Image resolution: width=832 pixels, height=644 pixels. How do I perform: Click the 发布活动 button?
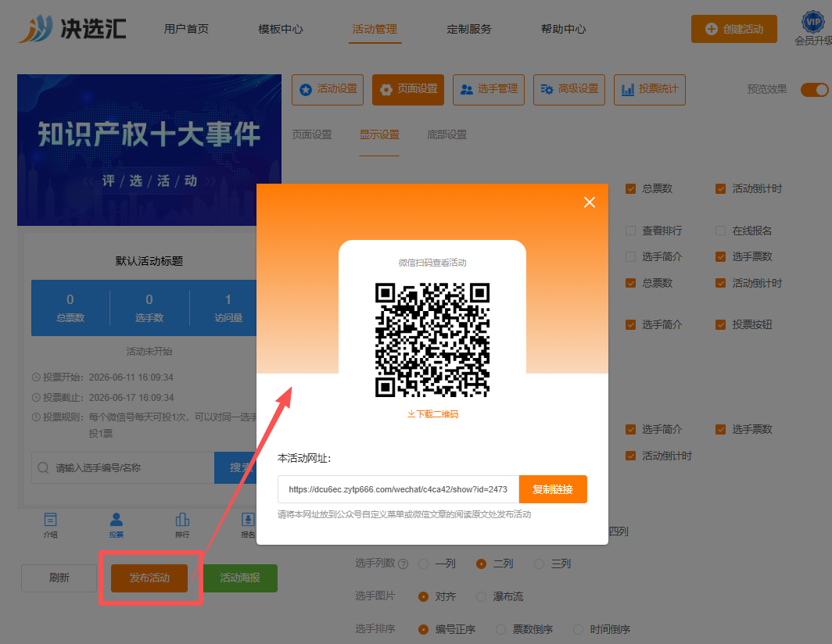coord(149,578)
